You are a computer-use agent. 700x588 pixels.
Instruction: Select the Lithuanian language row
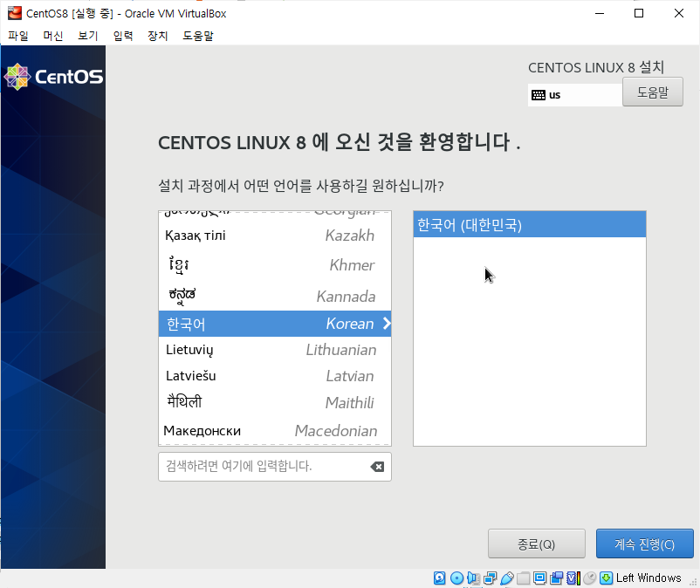pos(275,350)
